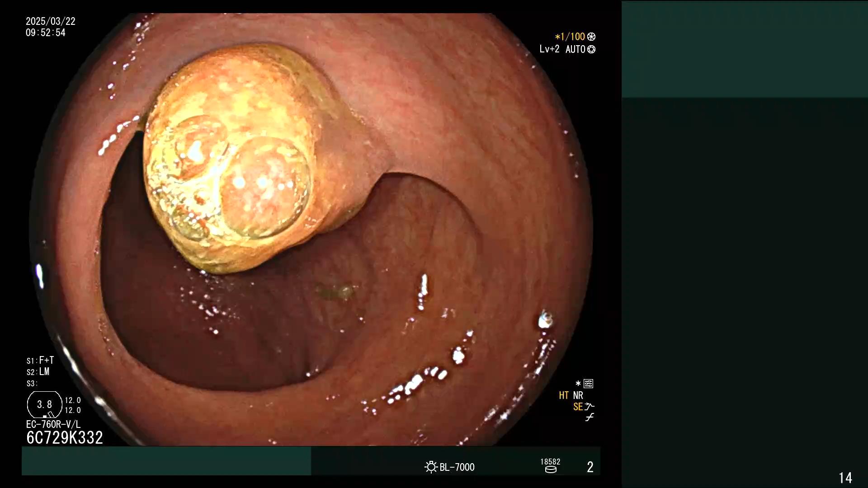
Task: Click the scope model EC-760R-V/L
Action: tap(53, 424)
